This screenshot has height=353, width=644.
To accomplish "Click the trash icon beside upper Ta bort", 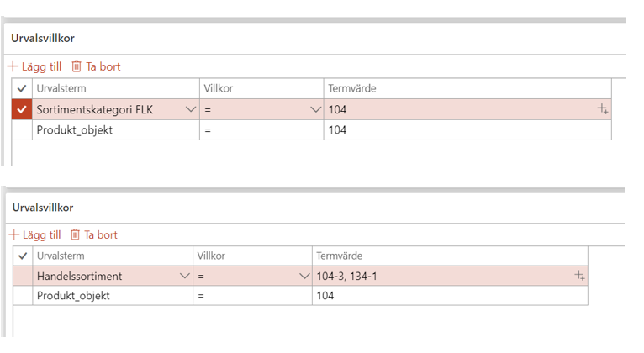I will click(77, 66).
